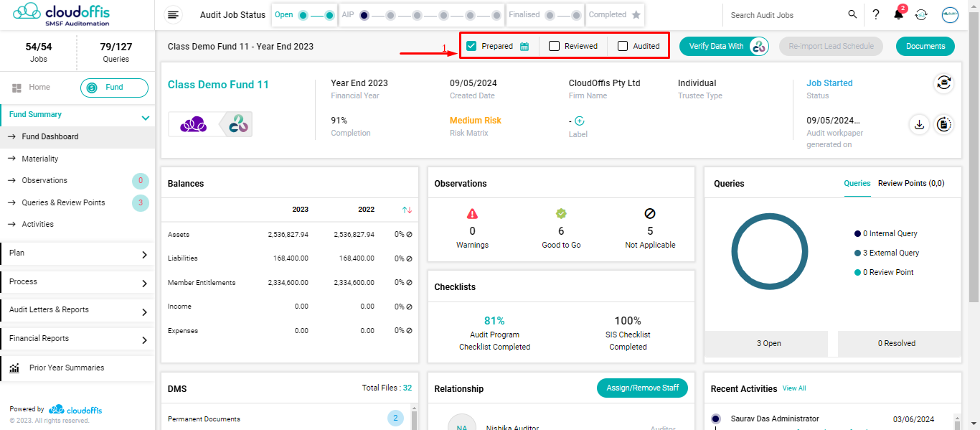Screen dimensions: 980x430
Task: Click the Permanent Documents count badge
Action: [x=395, y=419]
